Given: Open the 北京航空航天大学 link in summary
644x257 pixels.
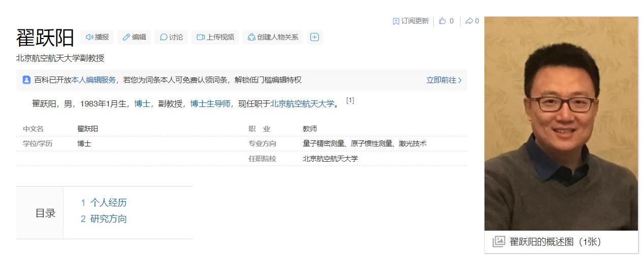Looking at the screenshot, I should (302, 104).
